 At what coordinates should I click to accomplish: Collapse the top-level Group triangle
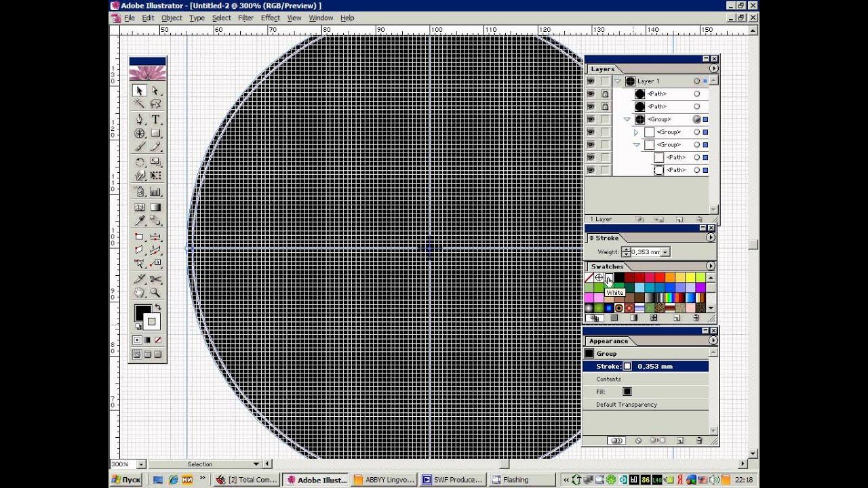click(x=627, y=119)
